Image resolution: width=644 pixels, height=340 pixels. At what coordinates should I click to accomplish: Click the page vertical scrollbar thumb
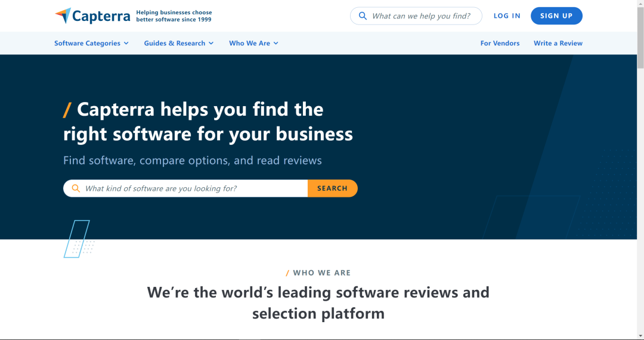coord(640,38)
